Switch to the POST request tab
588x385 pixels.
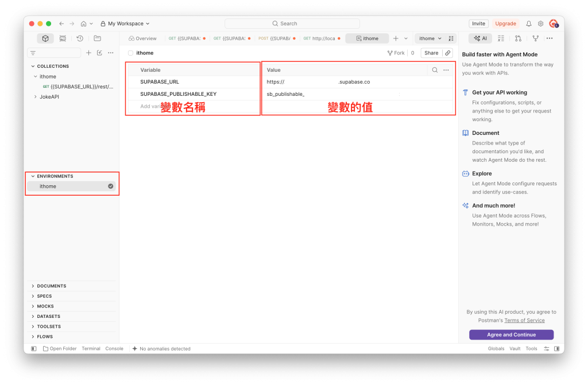[277, 38]
